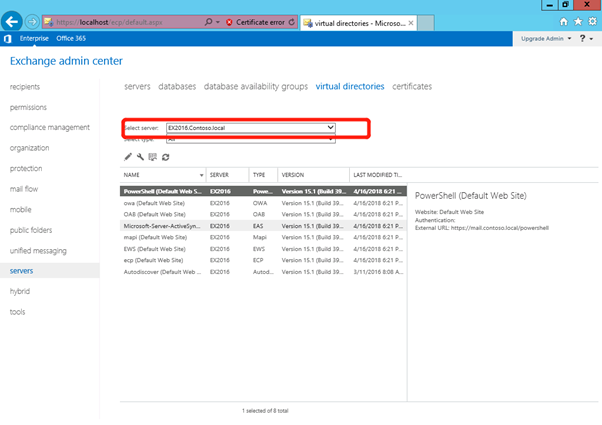Click the External URL text in details pane
This screenshot has width=602, height=425.
coord(482,228)
